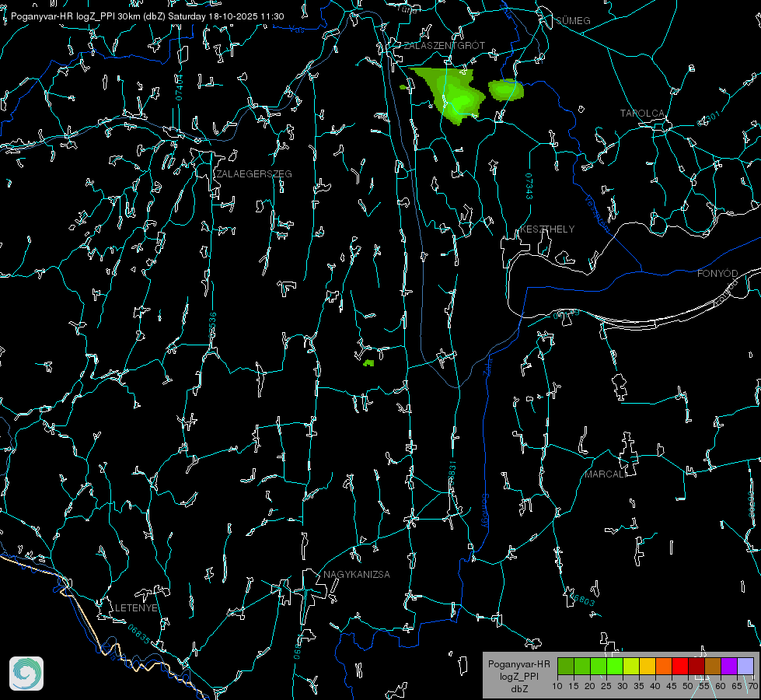The width and height of the screenshot is (761, 700).
Task: Select the 35-40 dBZ yellow swatch
Action: [x=648, y=666]
